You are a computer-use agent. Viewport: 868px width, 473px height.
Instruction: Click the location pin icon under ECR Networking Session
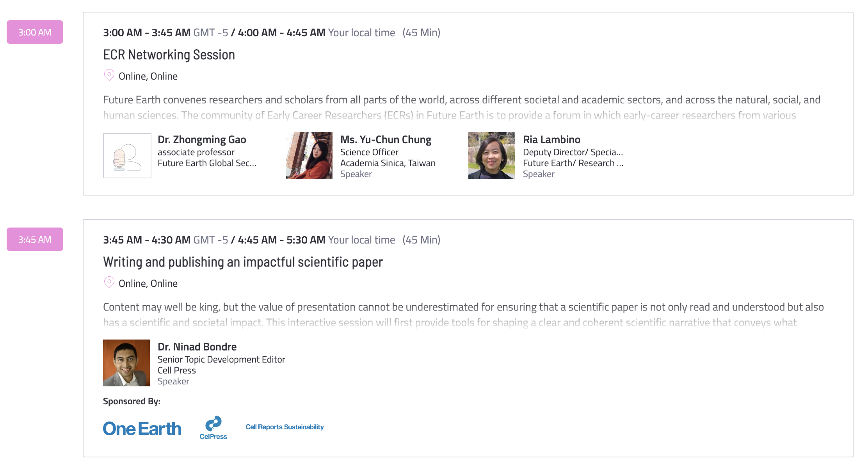(109, 75)
